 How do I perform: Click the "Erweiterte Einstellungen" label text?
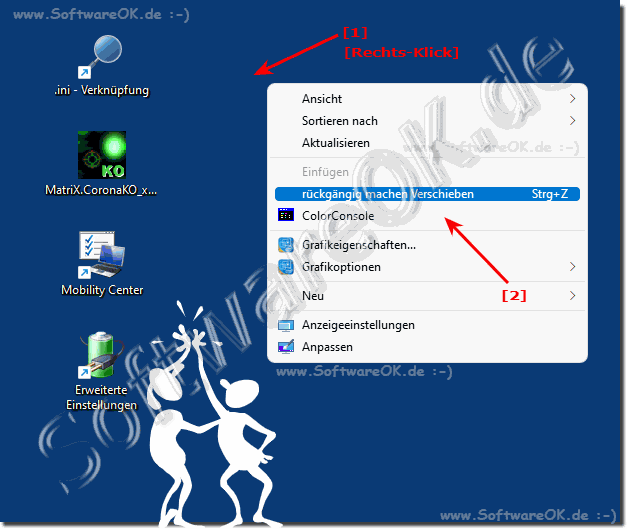(x=102, y=397)
